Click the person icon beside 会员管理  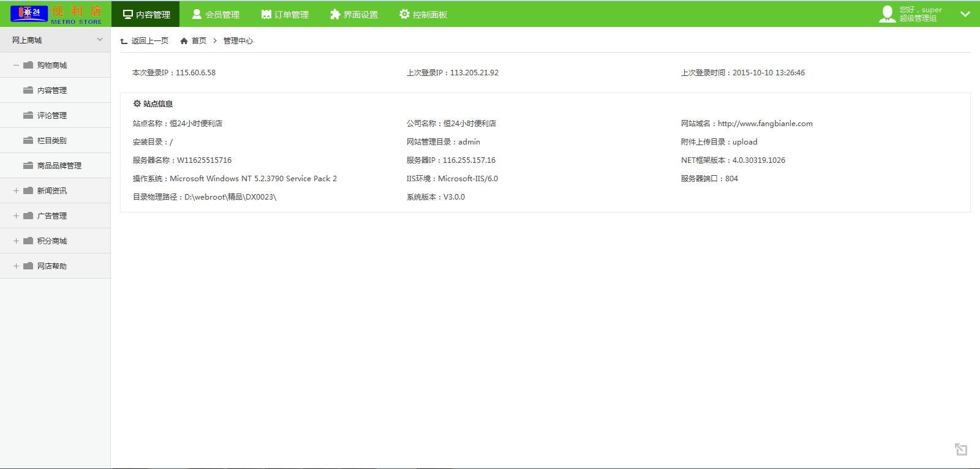pyautogui.click(x=197, y=14)
